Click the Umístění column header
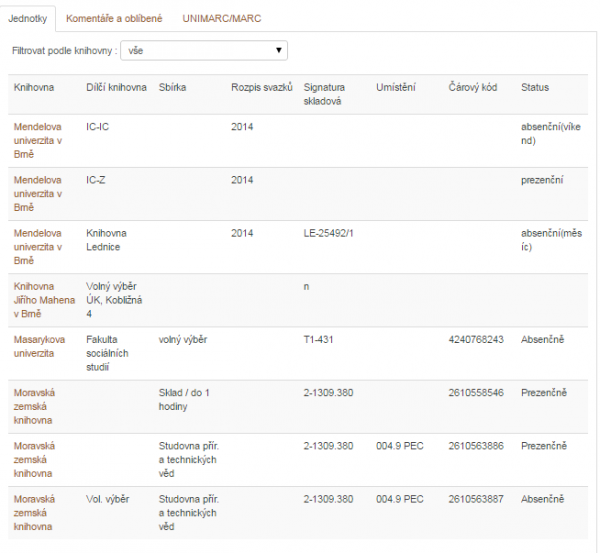Image resolution: width=600 pixels, height=553 pixels. (396, 88)
